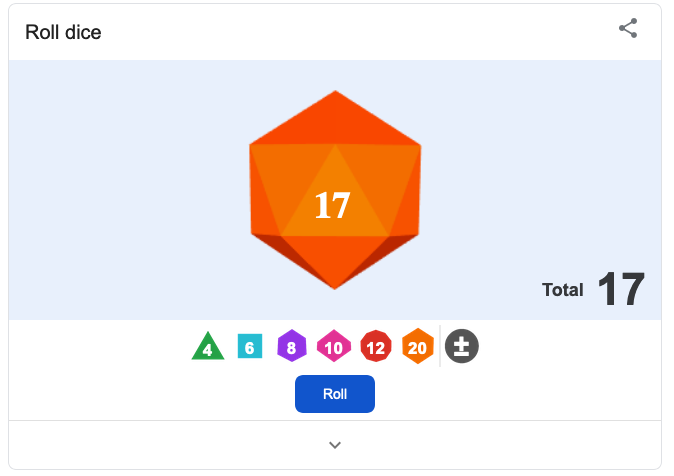The height and width of the screenshot is (476, 674).
Task: Add an orange 20-sided die
Action: point(417,347)
